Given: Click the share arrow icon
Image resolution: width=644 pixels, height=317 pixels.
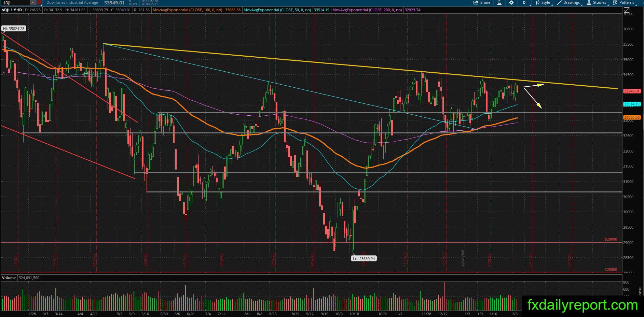Looking at the screenshot, I should (476, 3).
